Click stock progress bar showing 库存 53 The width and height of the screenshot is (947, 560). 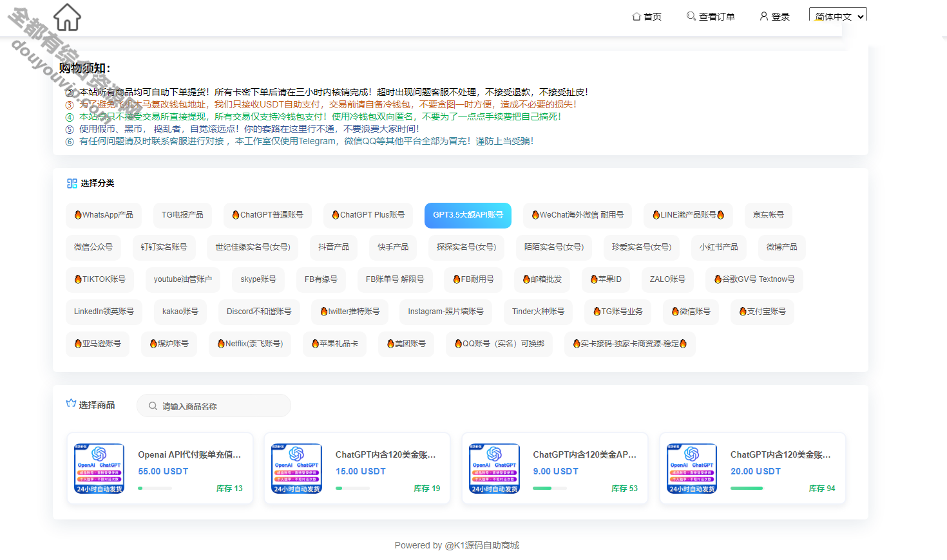point(550,489)
